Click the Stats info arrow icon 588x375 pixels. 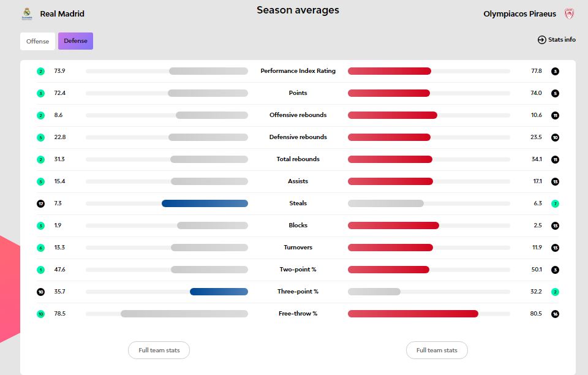point(541,40)
